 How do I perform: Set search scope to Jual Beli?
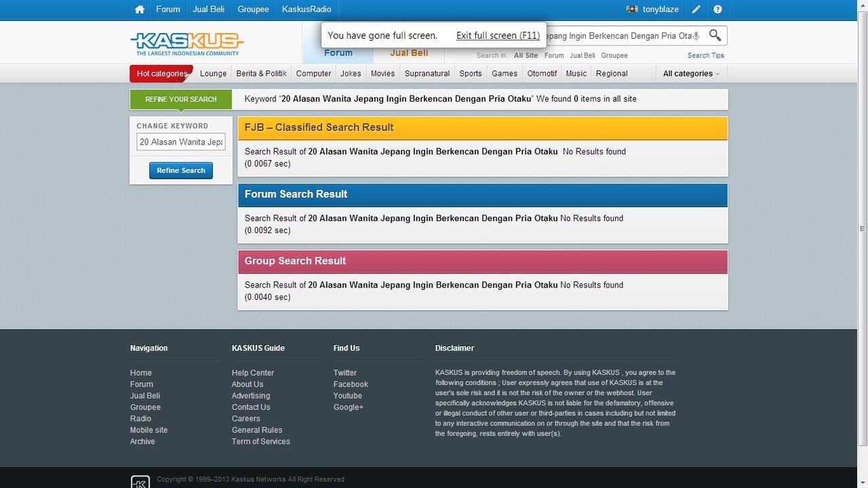pos(583,56)
